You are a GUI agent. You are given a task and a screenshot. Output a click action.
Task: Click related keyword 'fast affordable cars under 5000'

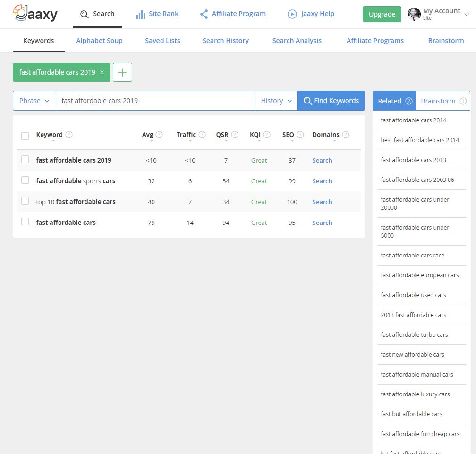(415, 231)
